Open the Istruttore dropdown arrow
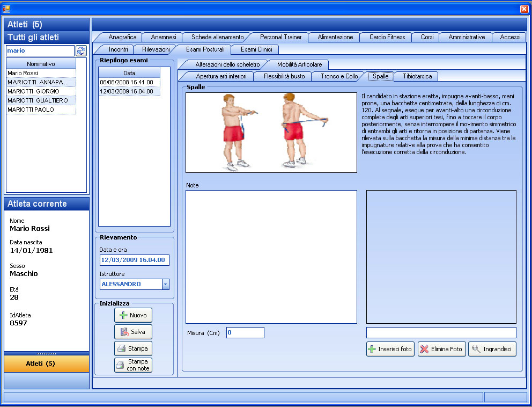 (x=165, y=285)
